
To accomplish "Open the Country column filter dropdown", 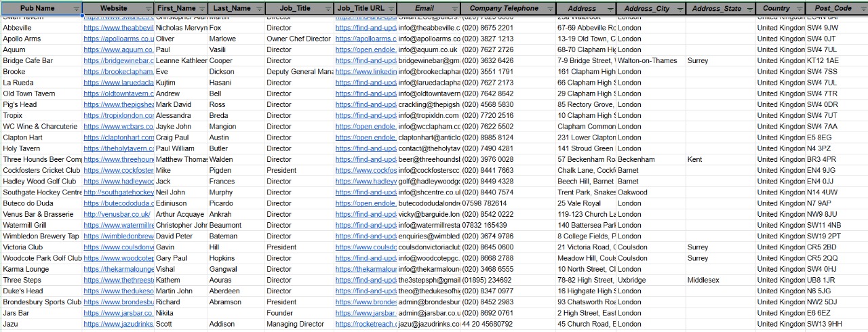I will click(799, 9).
